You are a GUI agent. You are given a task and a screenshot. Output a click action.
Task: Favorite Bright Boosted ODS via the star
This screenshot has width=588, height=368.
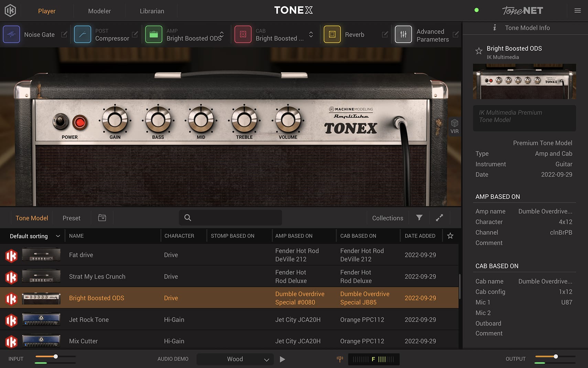click(x=479, y=51)
